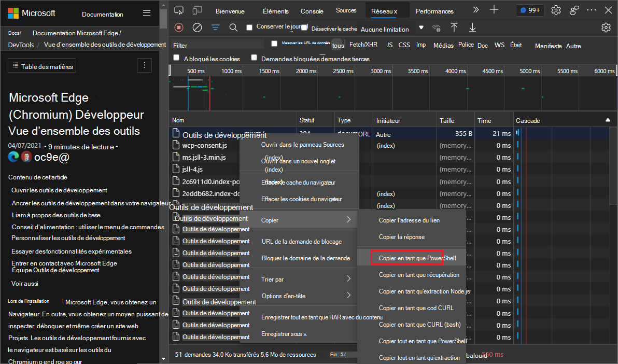
Task: Import HAR file upload arrow
Action: [x=454, y=27]
